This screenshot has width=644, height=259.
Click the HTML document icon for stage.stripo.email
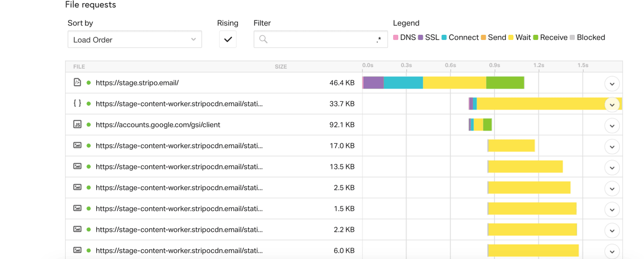(77, 82)
